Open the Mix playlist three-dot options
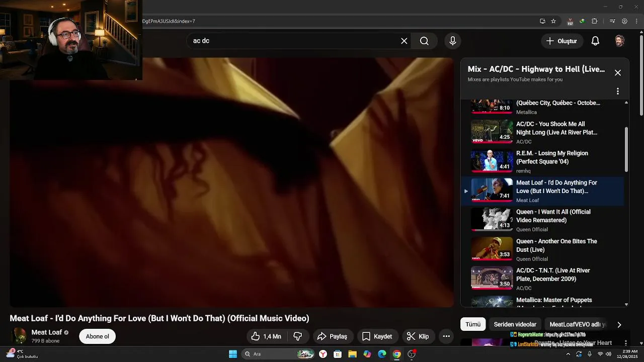This screenshot has height=362, width=644. (x=618, y=92)
